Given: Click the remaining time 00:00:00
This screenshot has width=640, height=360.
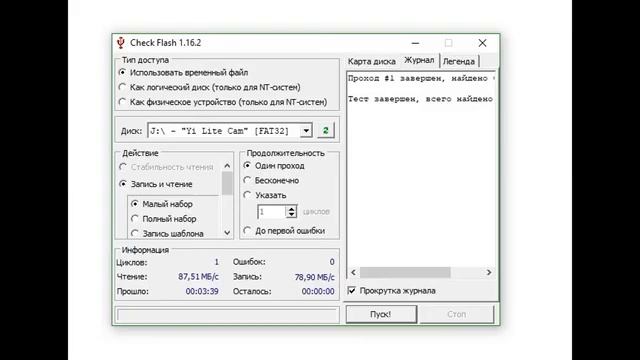Looking at the screenshot, I should [x=318, y=291].
